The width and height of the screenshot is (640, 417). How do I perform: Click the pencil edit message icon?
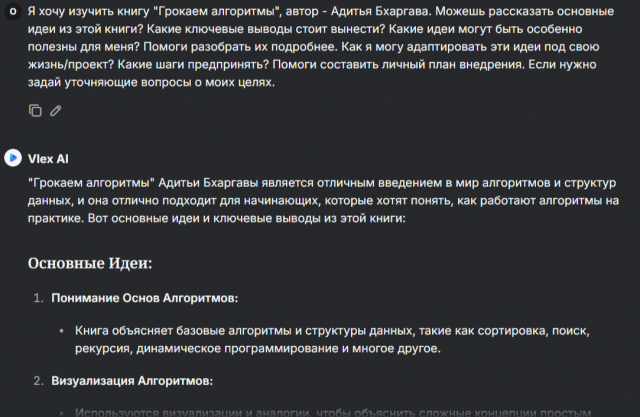(x=56, y=110)
